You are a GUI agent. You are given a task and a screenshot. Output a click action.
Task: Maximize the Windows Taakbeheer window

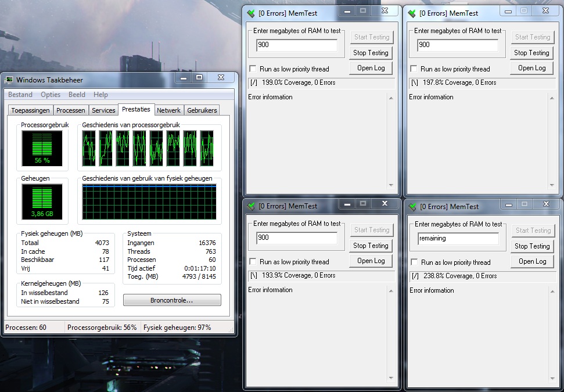(x=199, y=78)
